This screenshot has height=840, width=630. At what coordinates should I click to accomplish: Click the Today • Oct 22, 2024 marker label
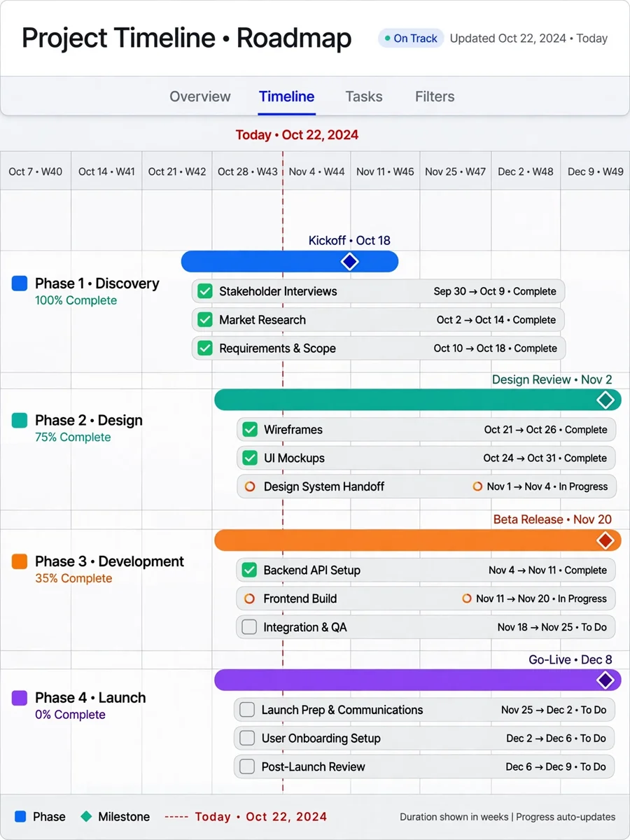(x=297, y=135)
